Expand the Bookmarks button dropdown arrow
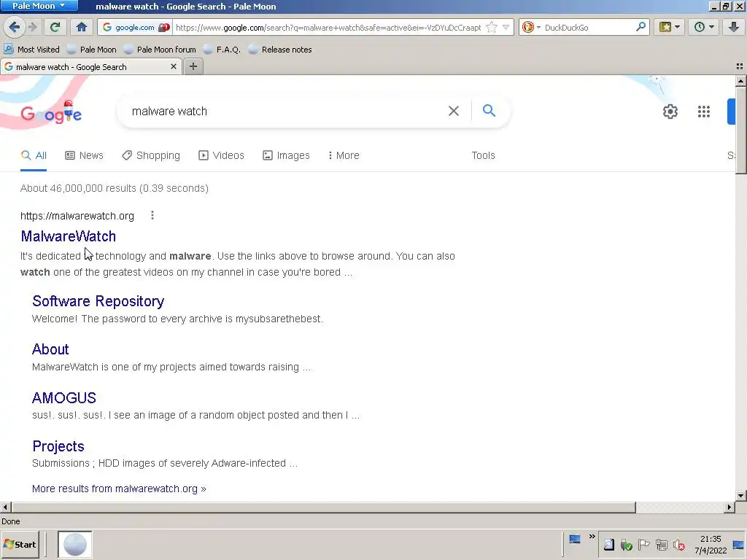Image resolution: width=747 pixels, height=560 pixels. (677, 27)
